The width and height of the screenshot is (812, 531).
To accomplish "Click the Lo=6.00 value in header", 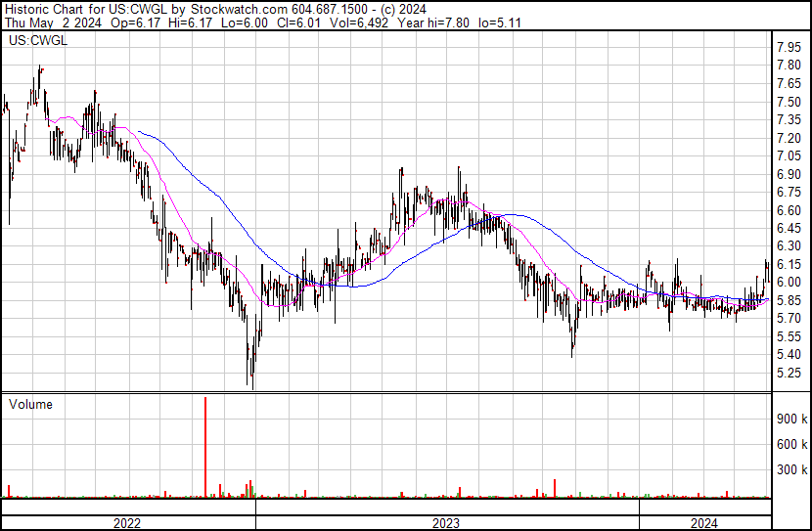I will [244, 22].
